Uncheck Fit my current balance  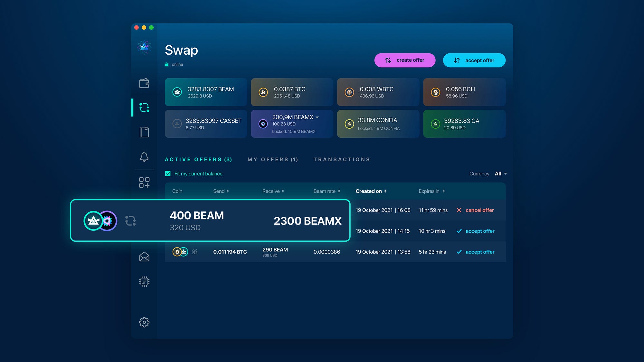tap(168, 173)
